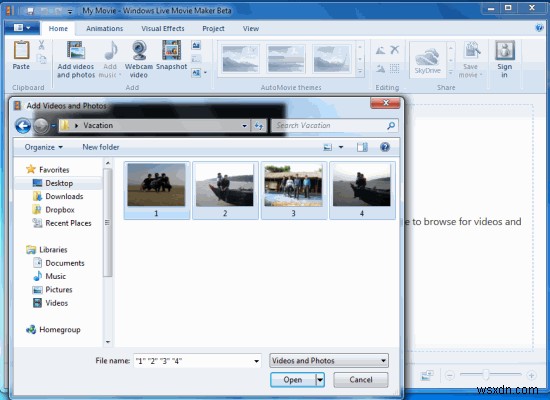The image size is (550, 400).
Task: Open dialog help question mark icon
Action: click(x=385, y=147)
